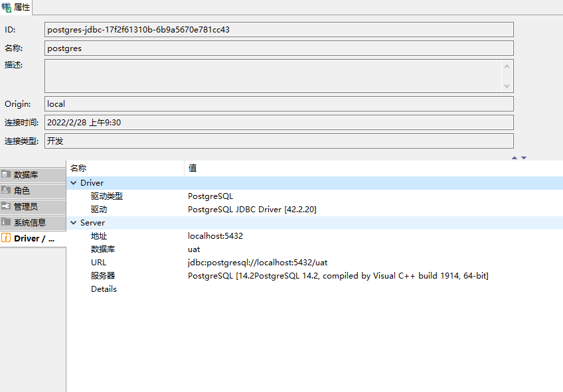The height and width of the screenshot is (392, 563).
Task: Click the up triangle above properties table
Action: 515,158
